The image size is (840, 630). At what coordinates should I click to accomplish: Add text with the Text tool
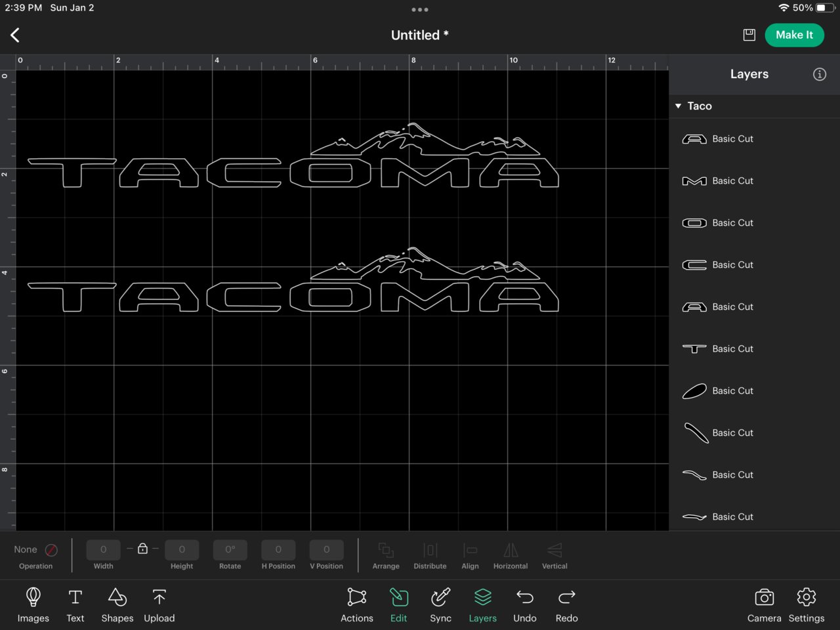[x=75, y=604]
